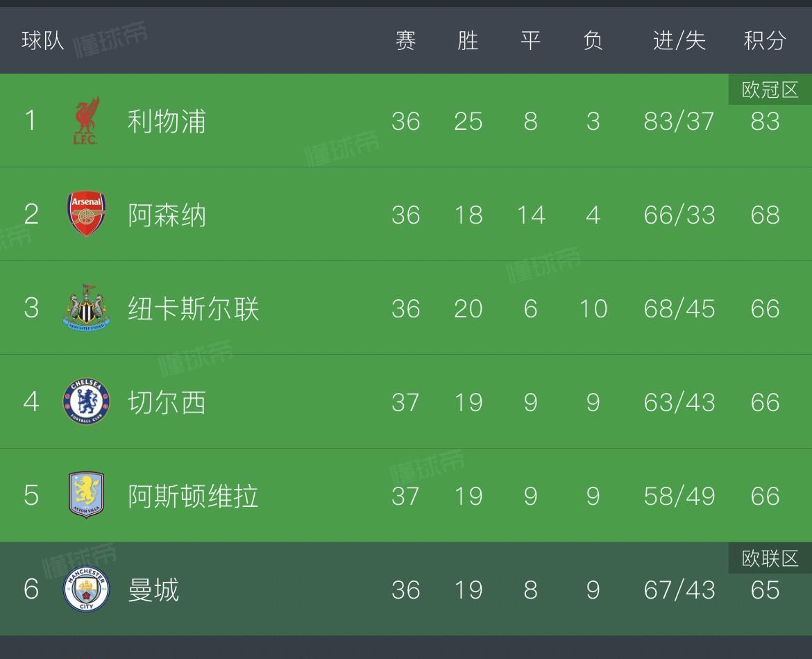Open the 阿森纳 team name
Screen dimensions: 812x659
(x=167, y=215)
